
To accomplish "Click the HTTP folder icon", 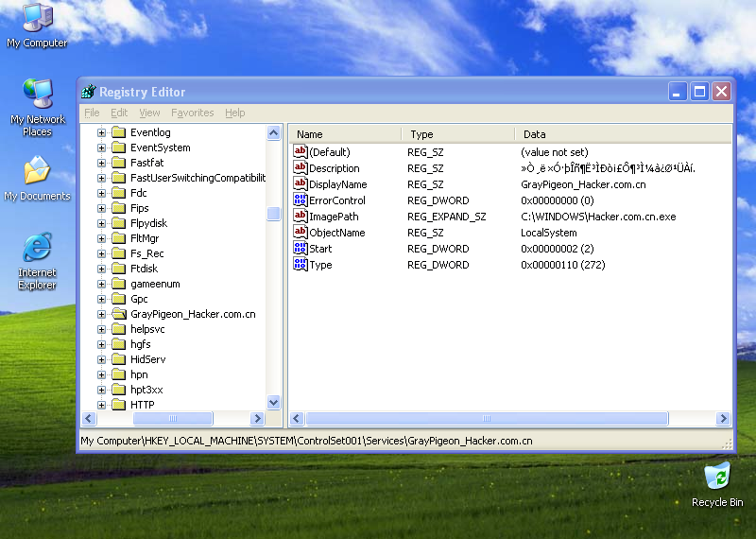I will coord(119,405).
